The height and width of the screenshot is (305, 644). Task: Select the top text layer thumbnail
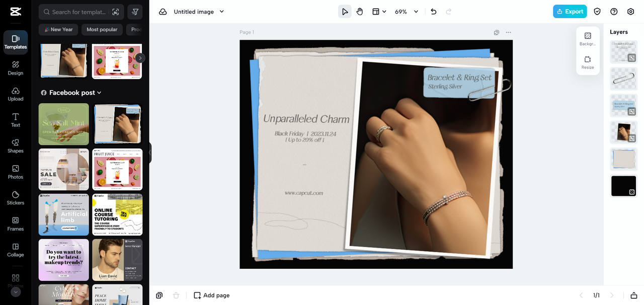click(623, 52)
